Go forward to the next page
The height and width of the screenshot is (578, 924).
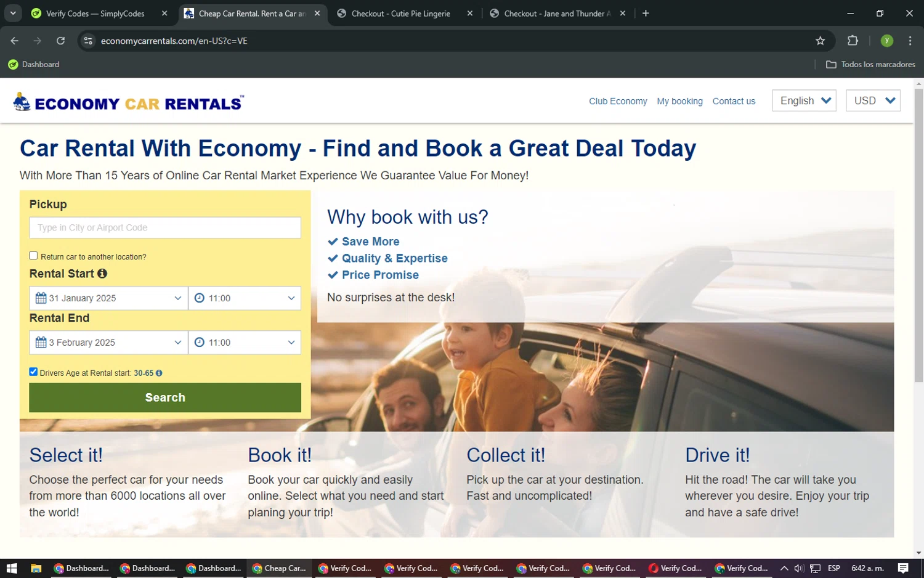tap(38, 41)
